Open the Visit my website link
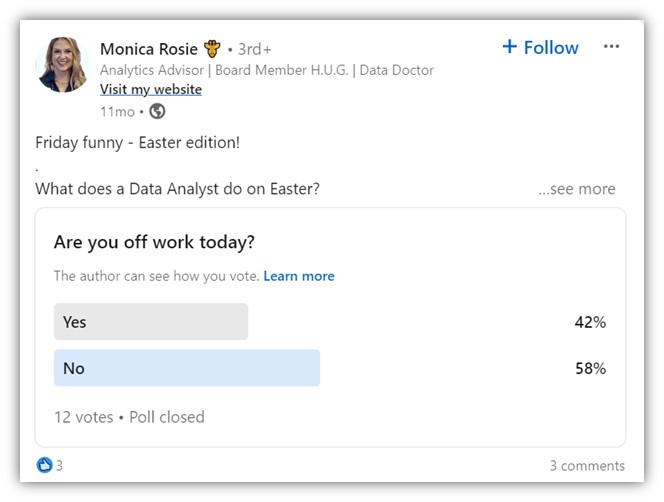This screenshot has height=502, width=664. (x=151, y=89)
